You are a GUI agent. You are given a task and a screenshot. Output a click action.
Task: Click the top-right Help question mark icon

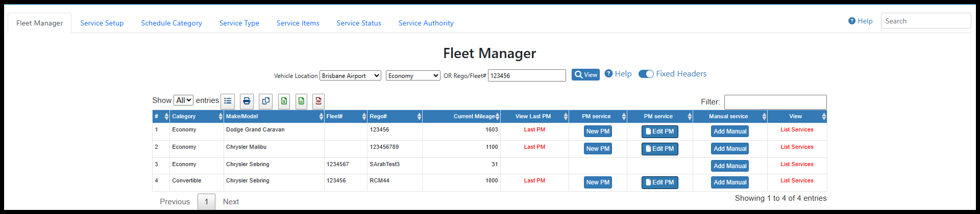click(851, 21)
